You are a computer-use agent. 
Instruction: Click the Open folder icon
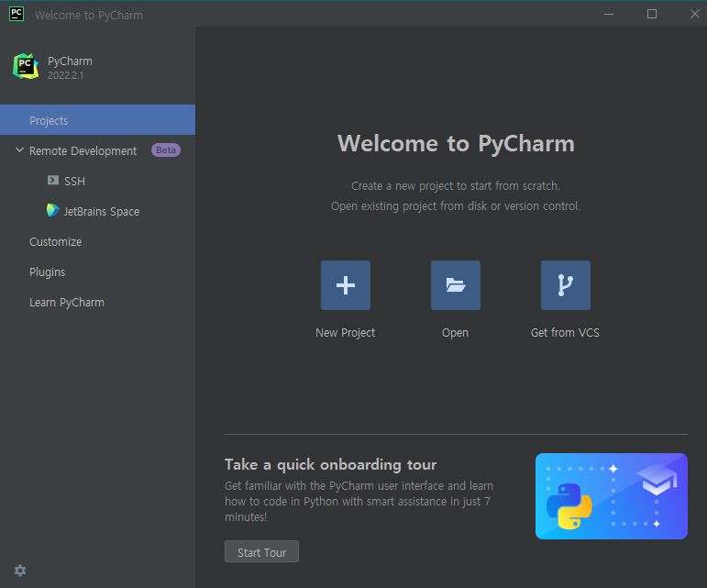click(456, 285)
